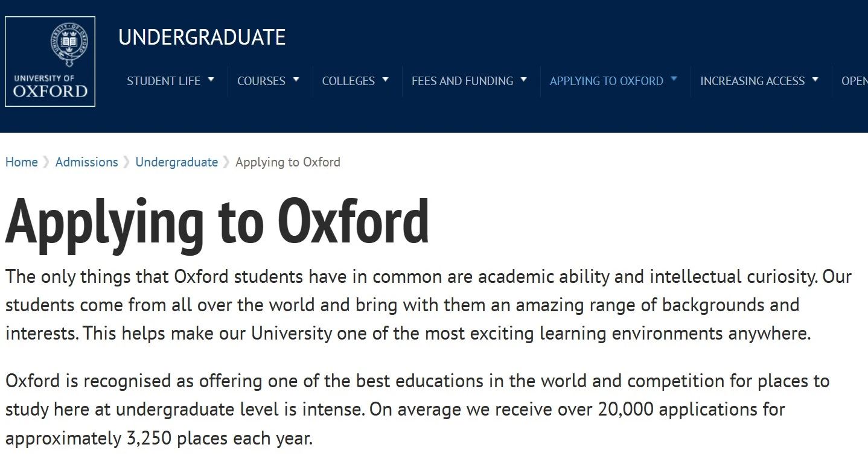Expand the Fees and Funding dropdown arrow
Image resolution: width=868 pixels, height=462 pixels.
[x=524, y=79]
